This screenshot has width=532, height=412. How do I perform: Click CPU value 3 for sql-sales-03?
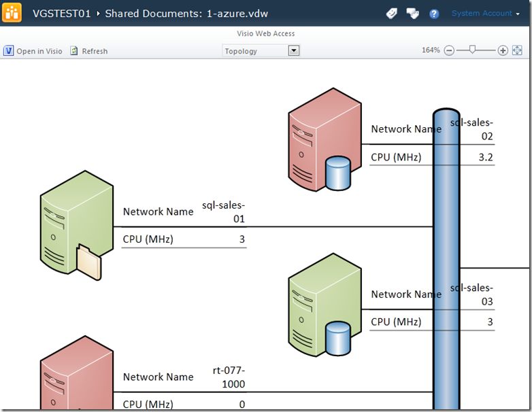[x=490, y=322]
